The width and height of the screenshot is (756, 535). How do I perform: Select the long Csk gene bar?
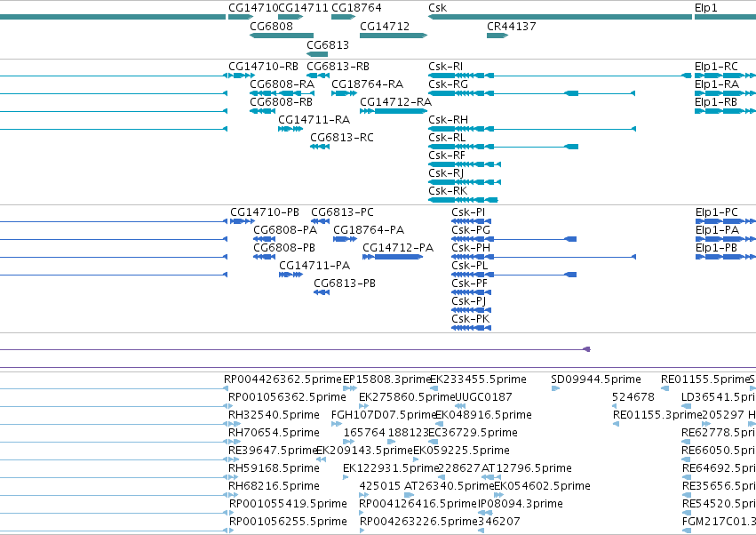click(x=560, y=17)
